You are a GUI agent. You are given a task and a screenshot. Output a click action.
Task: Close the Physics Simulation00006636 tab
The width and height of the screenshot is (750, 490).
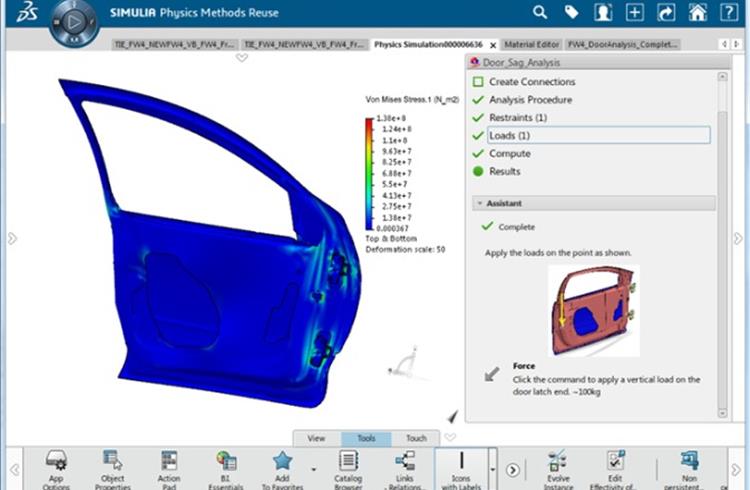pyautogui.click(x=493, y=45)
